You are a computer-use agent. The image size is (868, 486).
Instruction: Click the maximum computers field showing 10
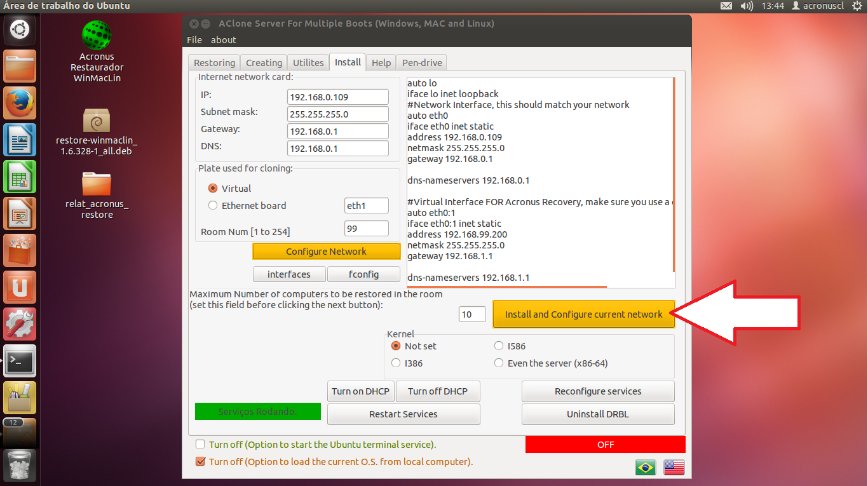(x=472, y=314)
